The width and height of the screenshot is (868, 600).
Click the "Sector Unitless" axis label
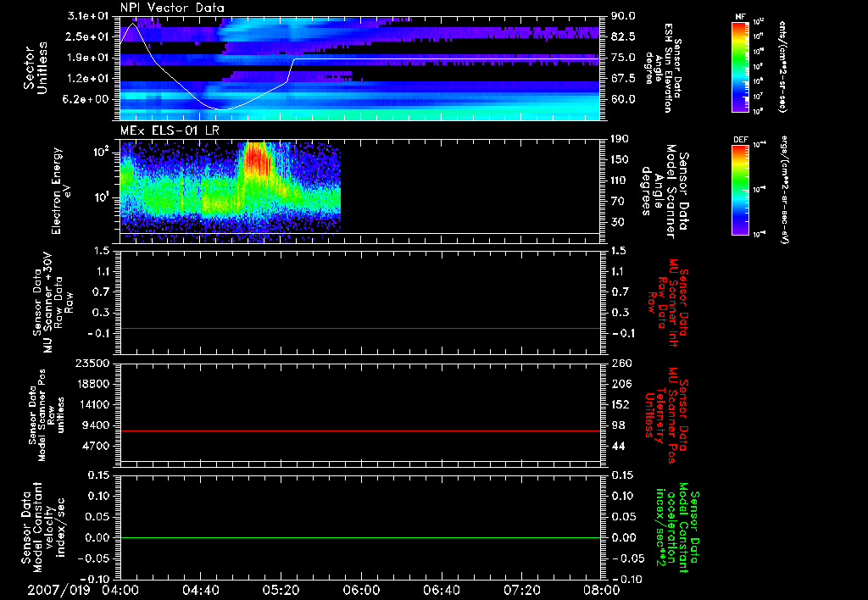[36, 68]
